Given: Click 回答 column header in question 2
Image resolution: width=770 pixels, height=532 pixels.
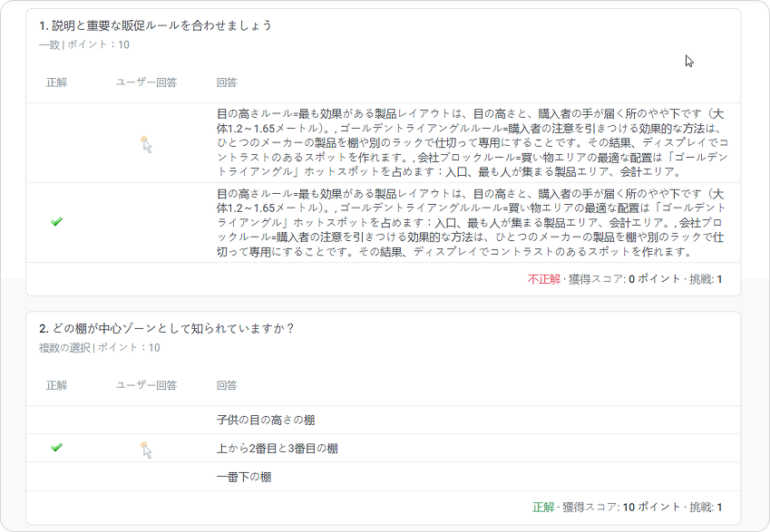Looking at the screenshot, I should (x=227, y=385).
